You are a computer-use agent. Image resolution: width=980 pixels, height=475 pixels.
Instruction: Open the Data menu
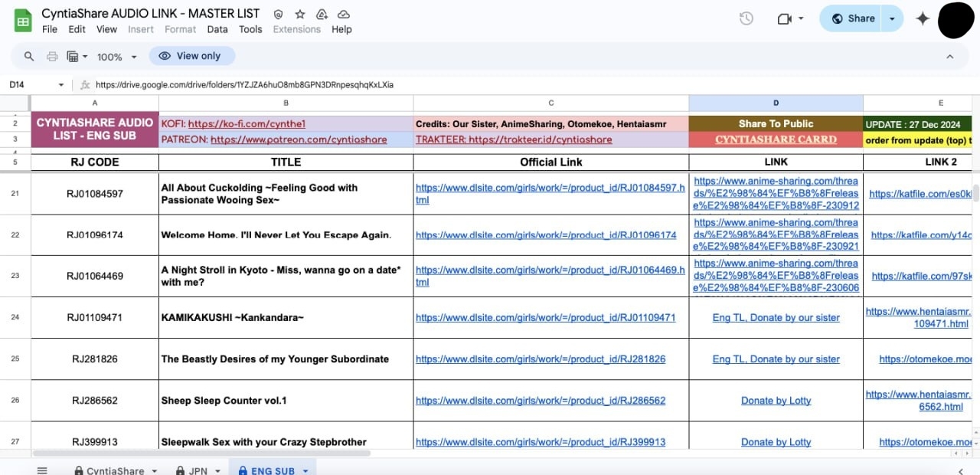point(217,29)
